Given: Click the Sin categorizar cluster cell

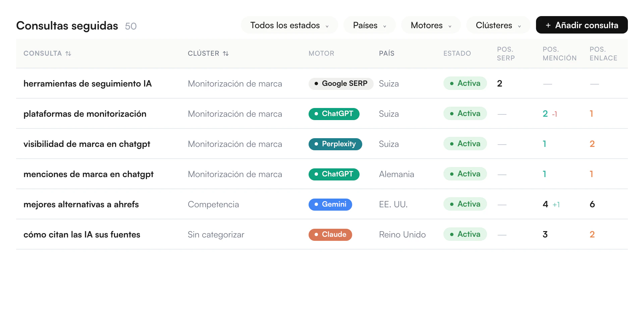Looking at the screenshot, I should (x=216, y=234).
